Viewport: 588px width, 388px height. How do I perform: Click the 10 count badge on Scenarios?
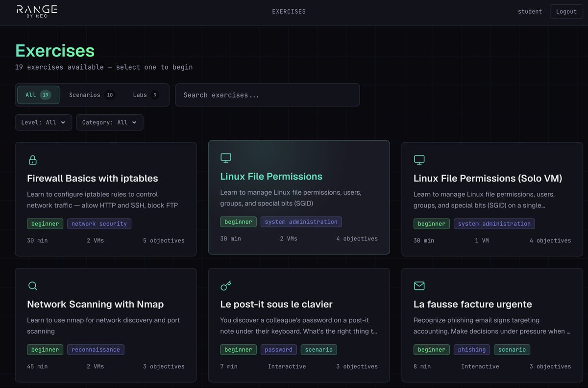click(x=110, y=95)
